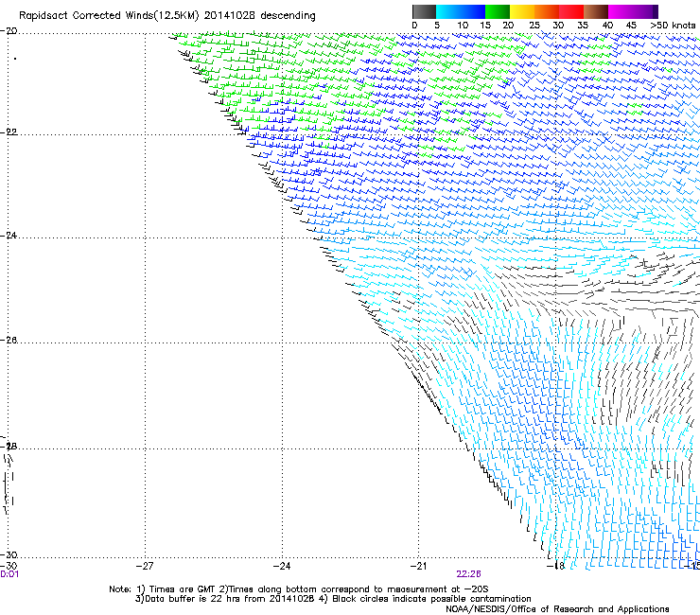Click the purple 0:01 time stamp
The height and width of the screenshot is (615, 700).
tap(9, 574)
